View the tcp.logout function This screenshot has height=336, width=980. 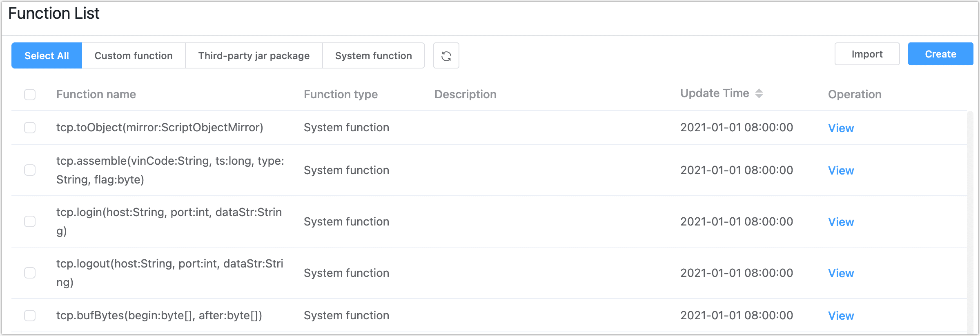point(841,273)
